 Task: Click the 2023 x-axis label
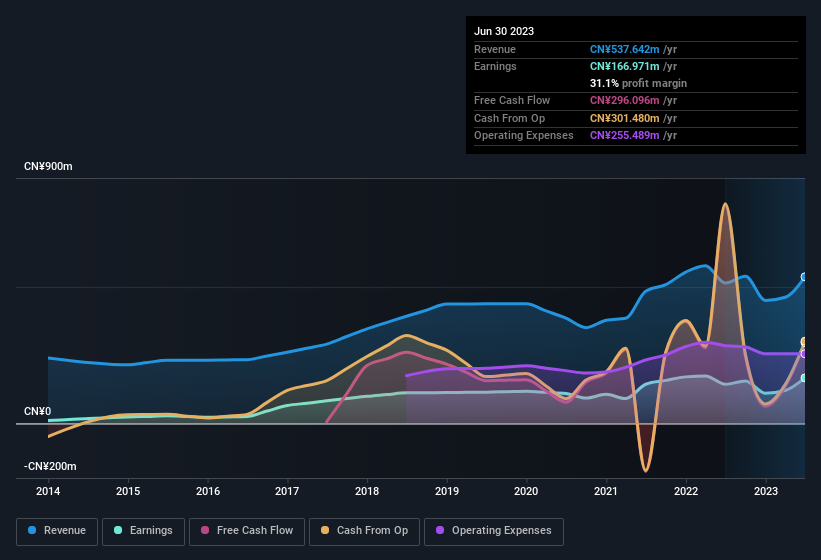765,491
